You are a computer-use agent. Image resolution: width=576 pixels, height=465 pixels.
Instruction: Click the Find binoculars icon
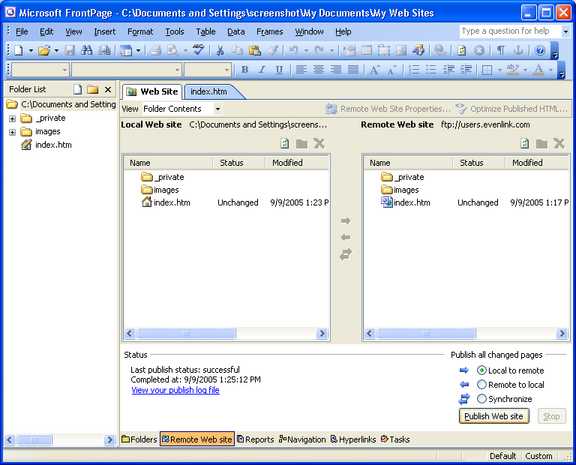(87, 50)
